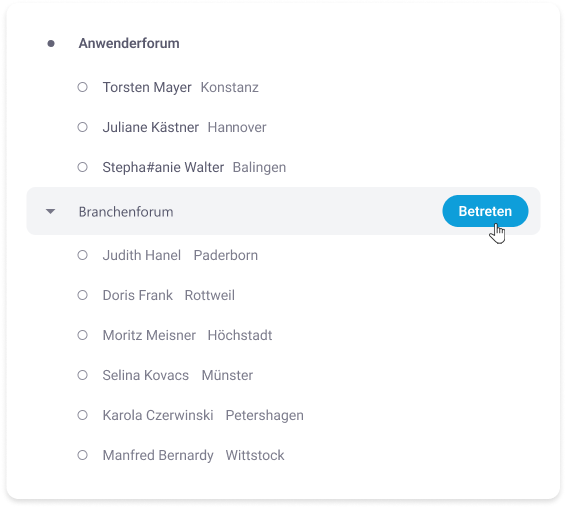This screenshot has width=566, height=508.
Task: Select Manfred Bernardy Wittstock entry
Action: pos(193,455)
